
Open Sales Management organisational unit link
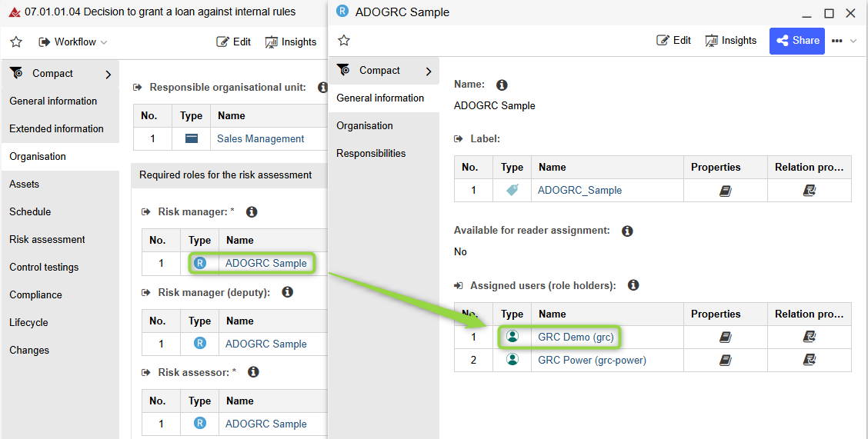[260, 138]
